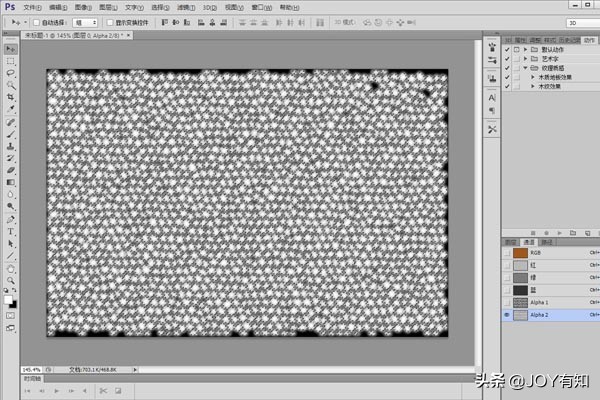
Task: Enable the 显示变换控件 checkbox
Action: [x=109, y=21]
